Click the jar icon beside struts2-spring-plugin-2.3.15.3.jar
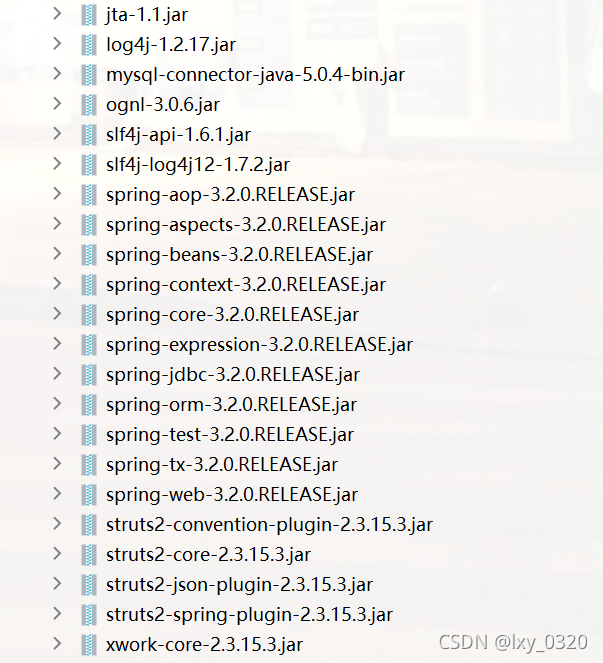The height and width of the screenshot is (663, 603). 89,615
